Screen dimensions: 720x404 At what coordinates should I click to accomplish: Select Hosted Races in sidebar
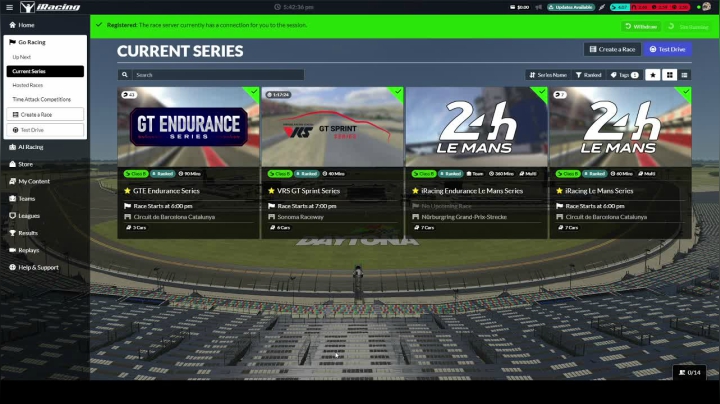point(28,85)
